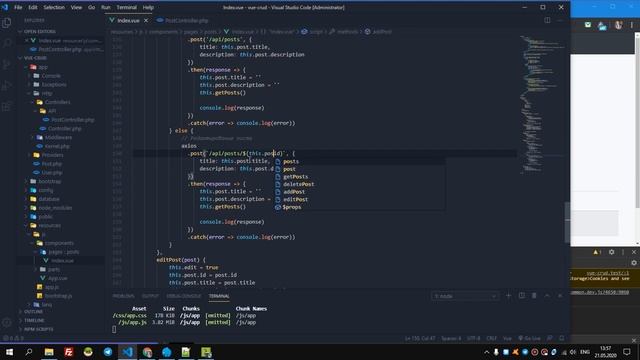640x360 pixels.
Task: Open Telegram from the taskbar
Action: tap(108, 352)
